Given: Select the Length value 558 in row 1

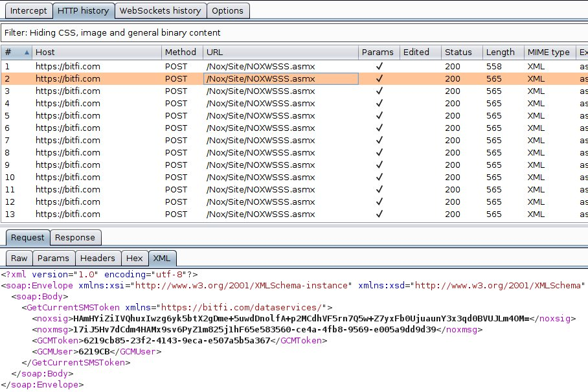Looking at the screenshot, I should pos(494,66).
